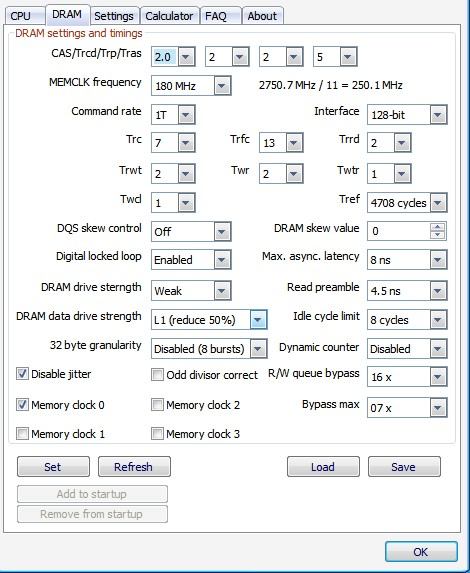Image resolution: width=470 pixels, height=573 pixels.
Task: Expand the Dynamic counter dropdown
Action: pyautogui.click(x=407, y=349)
